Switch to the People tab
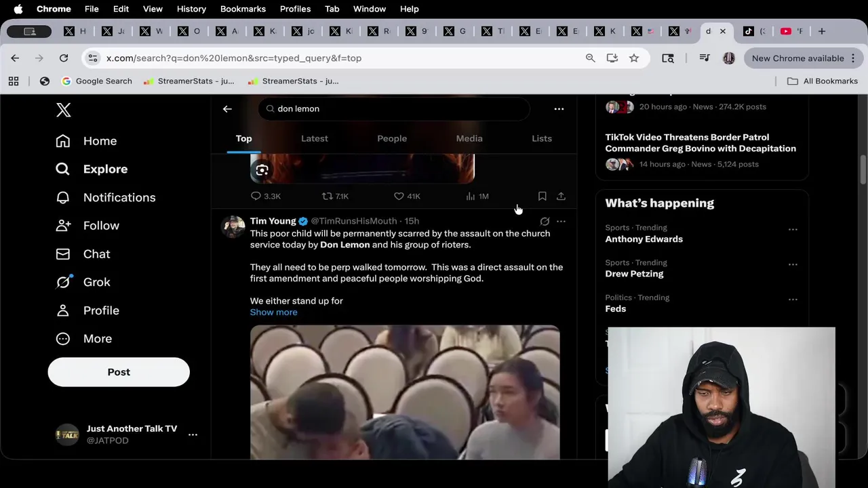 pyautogui.click(x=392, y=138)
